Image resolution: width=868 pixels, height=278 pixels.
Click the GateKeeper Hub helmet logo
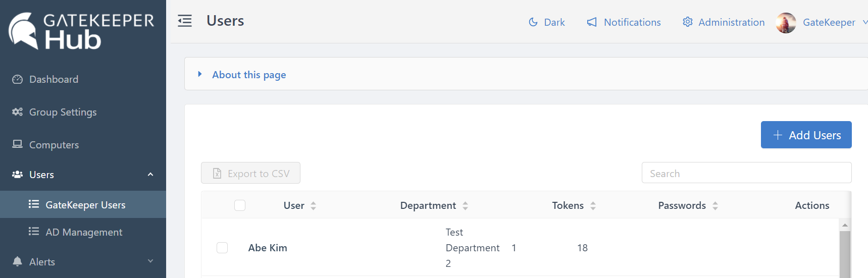click(24, 31)
